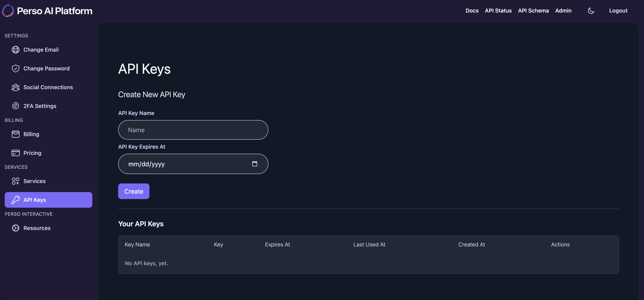Screen dimensions: 644x300
Task: Click the people icon beside Social Connections
Action: 15,87
